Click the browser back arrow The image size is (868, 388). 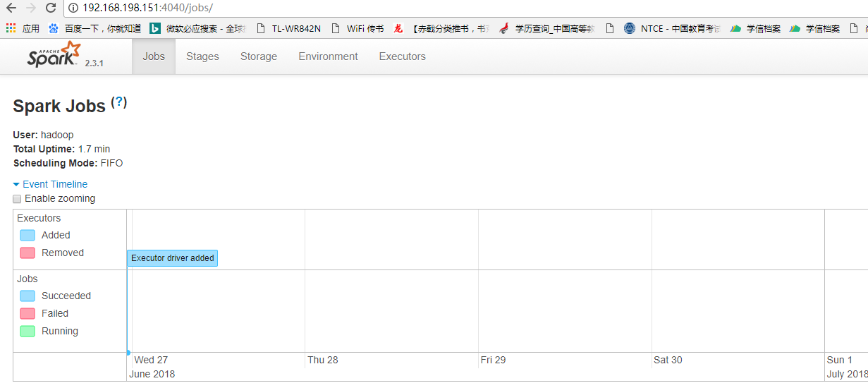11,8
